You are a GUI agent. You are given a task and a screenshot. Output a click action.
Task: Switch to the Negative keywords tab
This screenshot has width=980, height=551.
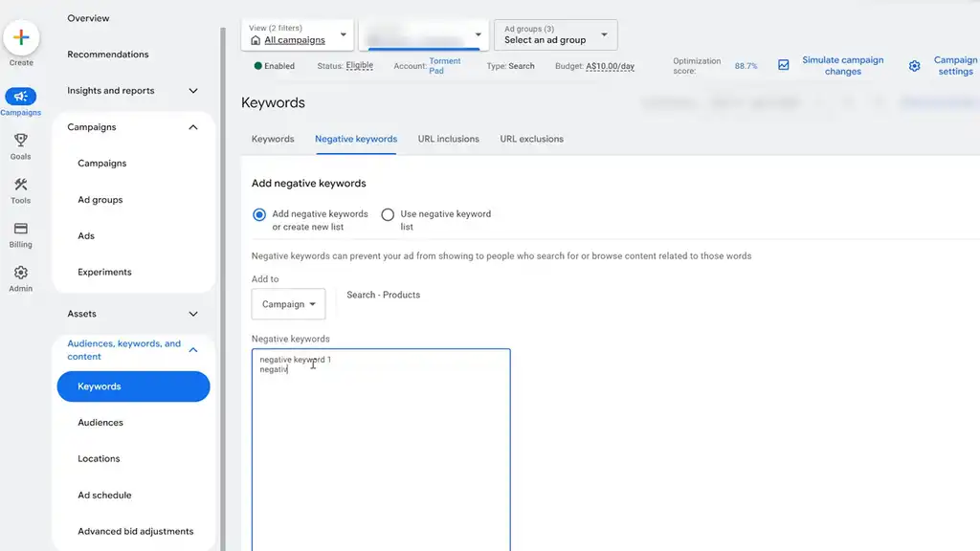pos(356,139)
